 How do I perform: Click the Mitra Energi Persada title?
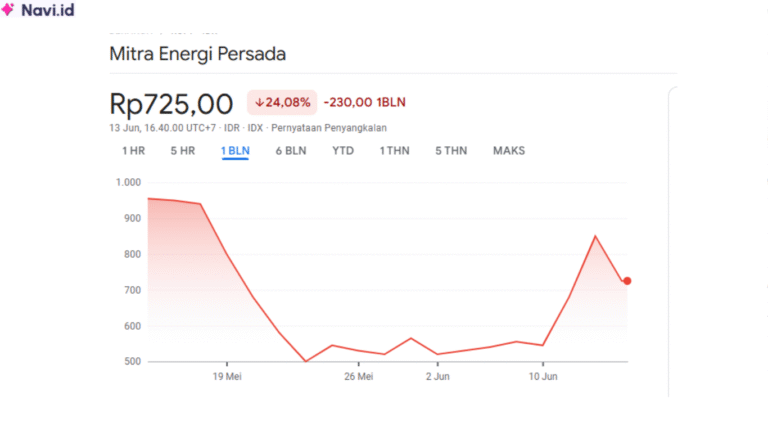(197, 54)
